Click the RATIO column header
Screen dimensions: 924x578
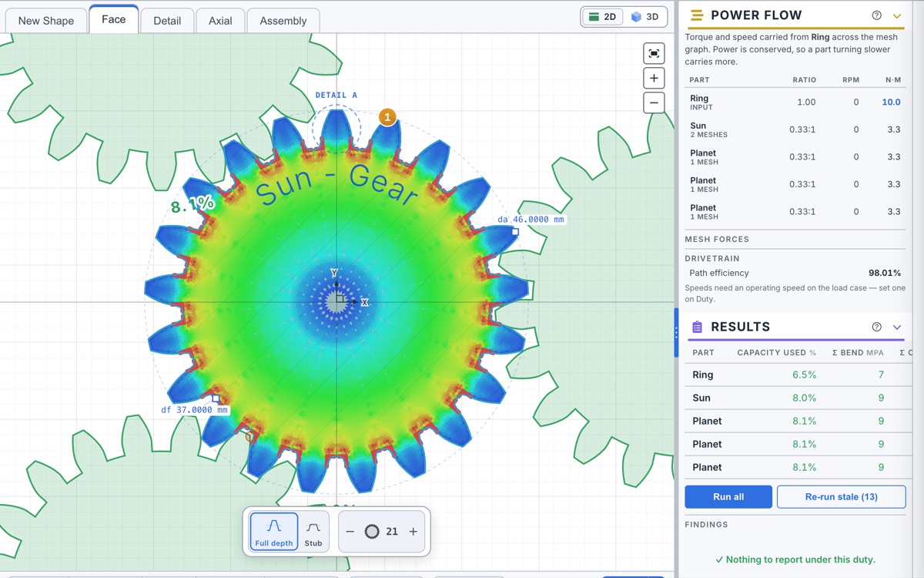(804, 79)
